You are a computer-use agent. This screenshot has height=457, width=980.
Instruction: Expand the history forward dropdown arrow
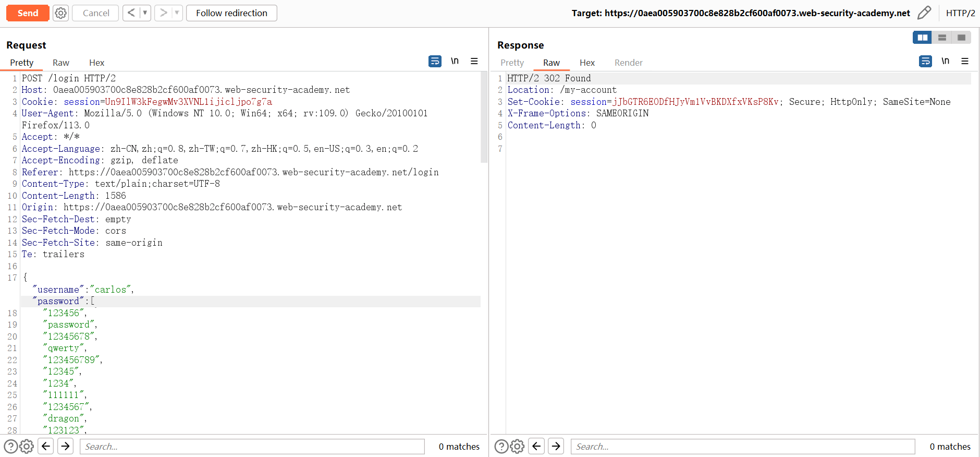tap(177, 13)
